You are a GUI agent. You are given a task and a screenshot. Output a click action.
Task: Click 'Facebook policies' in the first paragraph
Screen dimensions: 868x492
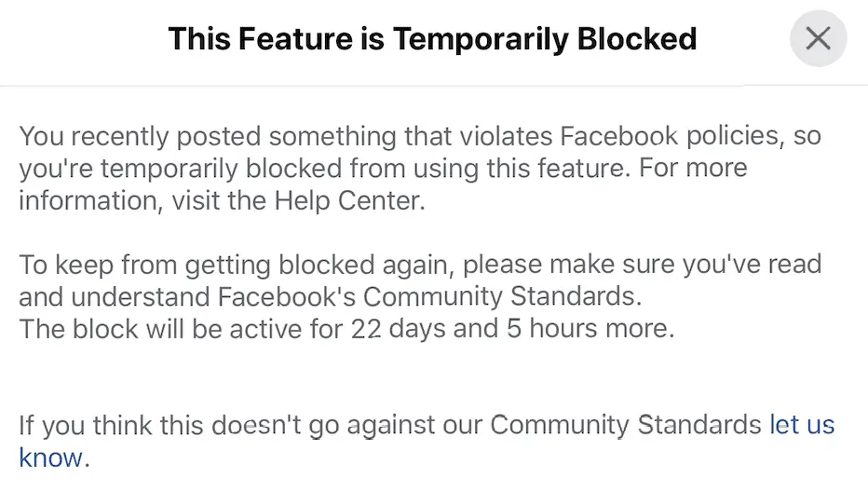click(x=665, y=137)
